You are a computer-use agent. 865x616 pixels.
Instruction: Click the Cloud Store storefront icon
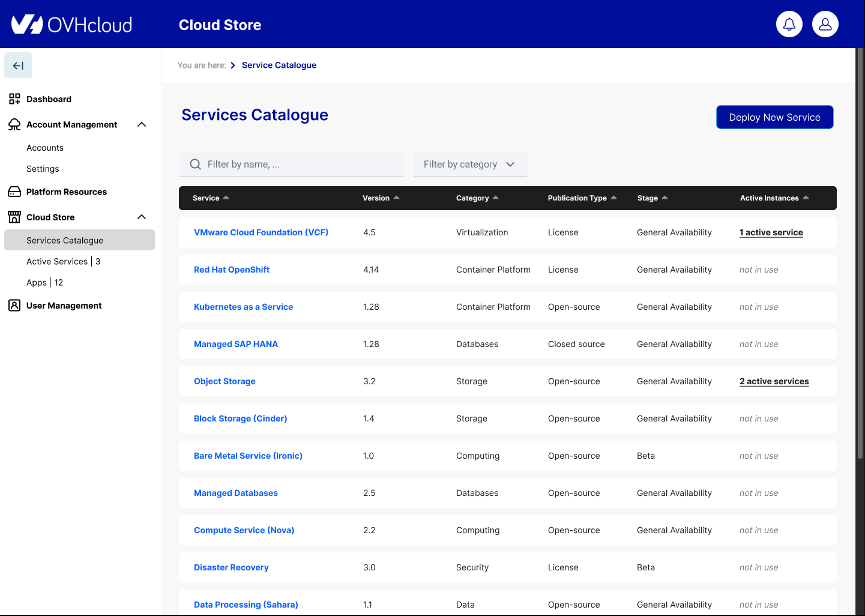point(14,217)
